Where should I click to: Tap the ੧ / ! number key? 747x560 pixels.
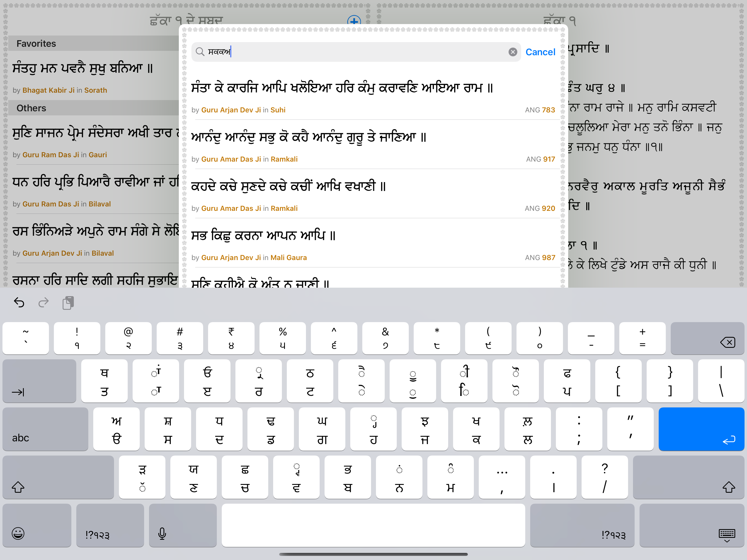pyautogui.click(x=77, y=338)
